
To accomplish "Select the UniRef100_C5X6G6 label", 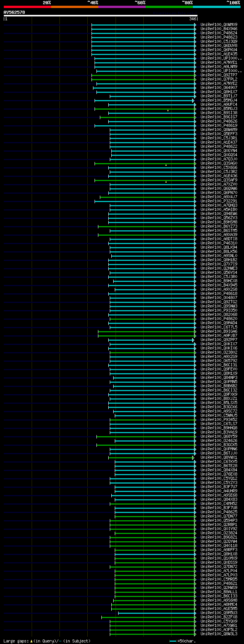I will [219, 168].
